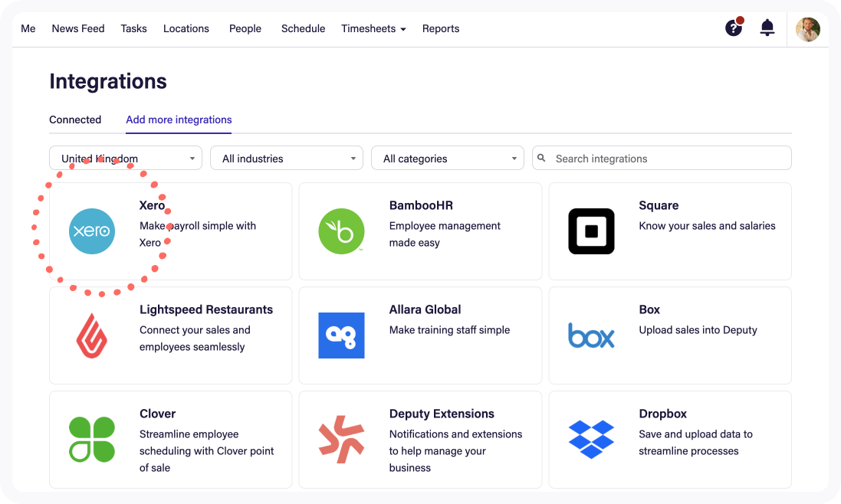841x504 pixels.
Task: Click 'Employee management made easy' description
Action: click(445, 234)
